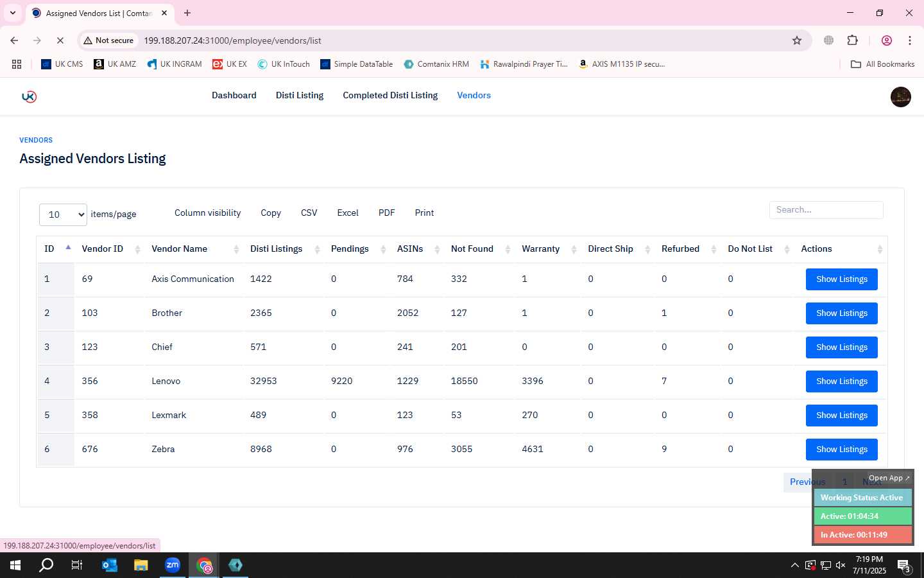Stop page loading with X button
Viewport: 924px width, 578px height.
coord(60,40)
